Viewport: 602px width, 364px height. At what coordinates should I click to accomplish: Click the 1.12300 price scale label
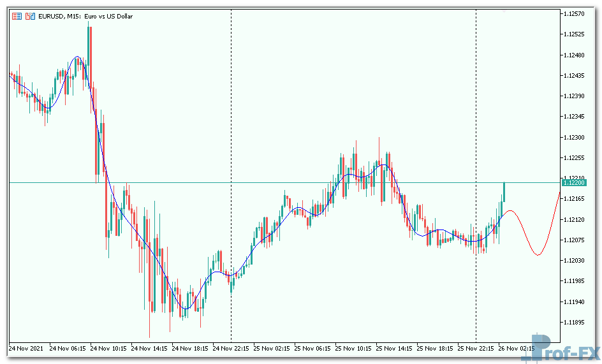tap(575, 137)
